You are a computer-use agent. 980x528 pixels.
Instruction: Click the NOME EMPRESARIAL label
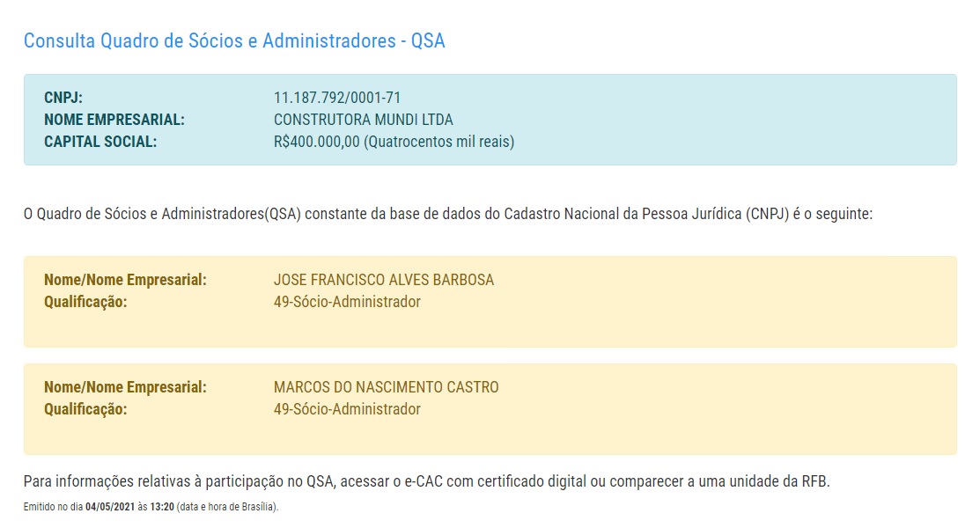[x=114, y=120]
